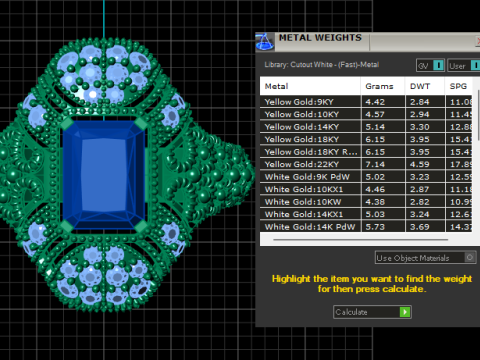Click the 4.59 DWT value
The image size is (480, 360).
point(420,164)
